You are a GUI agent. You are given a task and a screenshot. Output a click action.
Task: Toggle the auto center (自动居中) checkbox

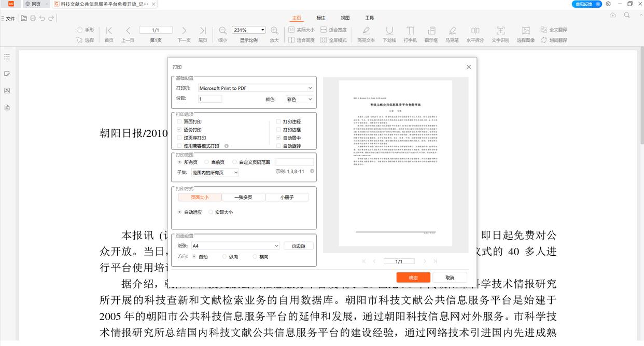(x=278, y=138)
